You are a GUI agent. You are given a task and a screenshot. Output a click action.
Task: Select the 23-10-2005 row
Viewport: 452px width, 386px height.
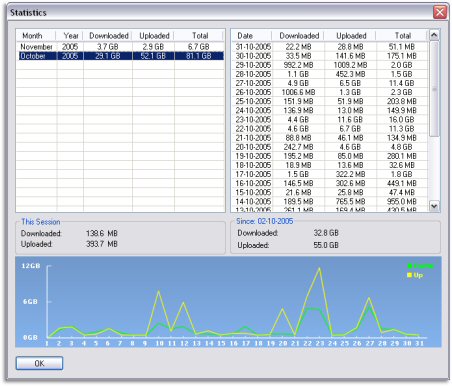point(330,119)
